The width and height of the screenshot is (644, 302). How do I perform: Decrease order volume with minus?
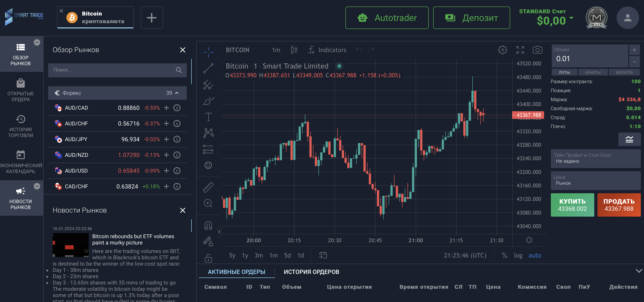point(634,62)
